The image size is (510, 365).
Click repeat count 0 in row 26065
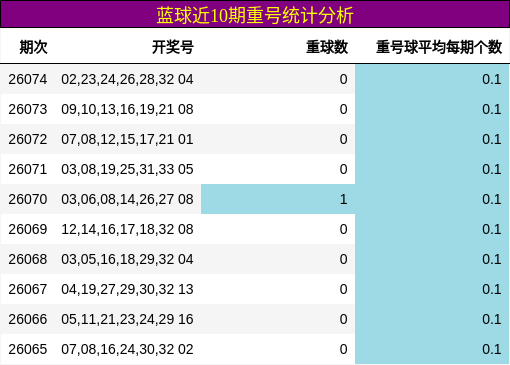(x=344, y=349)
